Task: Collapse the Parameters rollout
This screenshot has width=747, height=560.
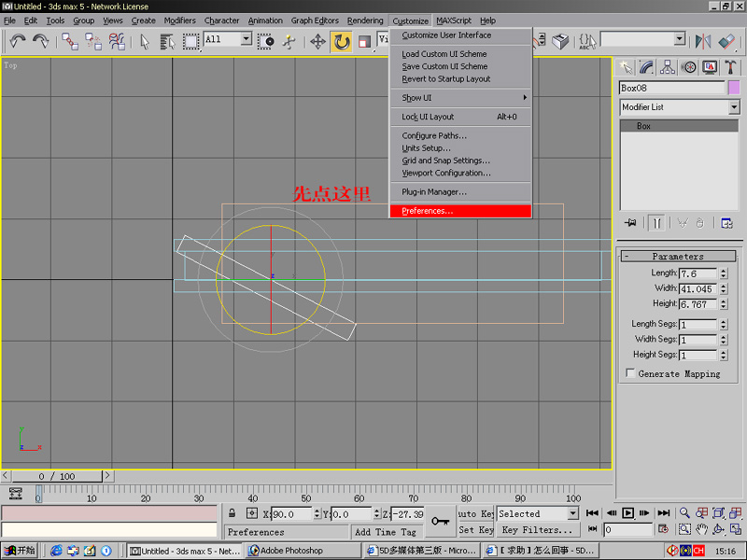Action: coord(678,256)
